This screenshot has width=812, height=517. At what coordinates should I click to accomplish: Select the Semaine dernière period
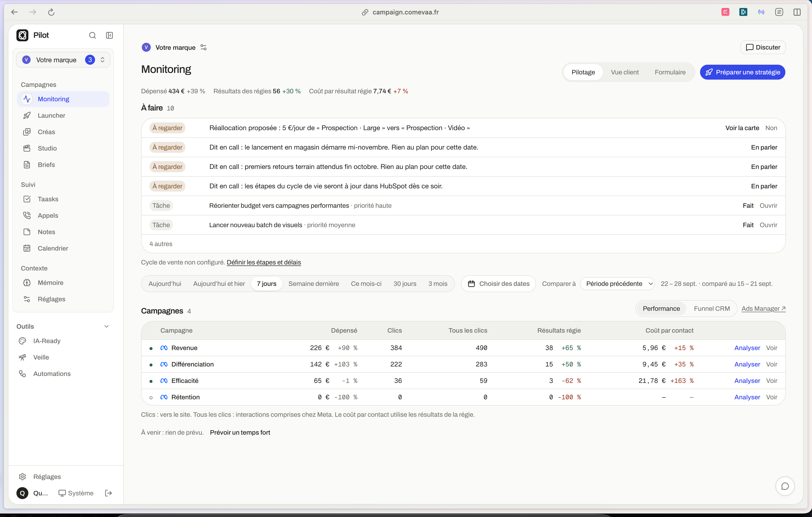click(x=314, y=284)
